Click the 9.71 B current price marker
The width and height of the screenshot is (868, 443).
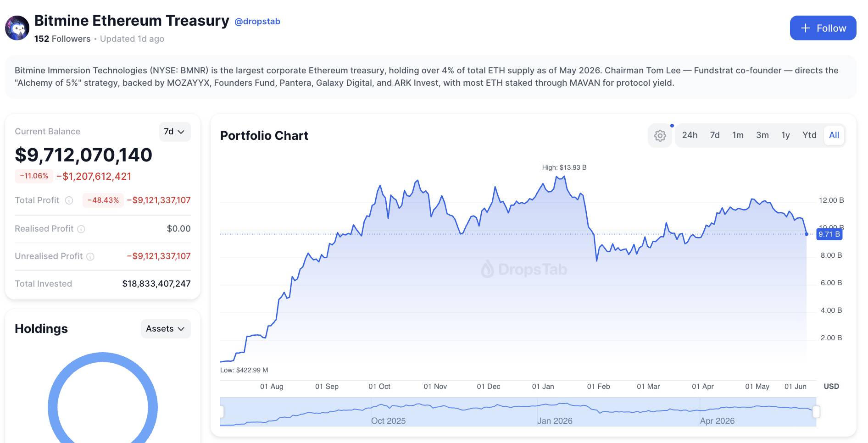pos(829,234)
